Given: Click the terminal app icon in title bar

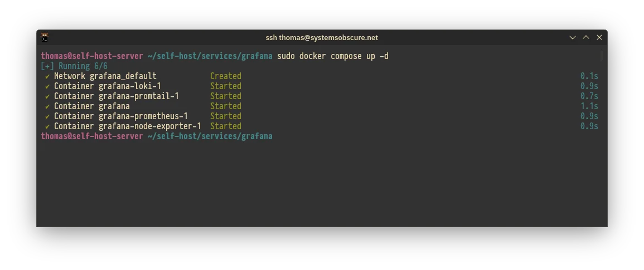Looking at the screenshot, I should pos(45,37).
